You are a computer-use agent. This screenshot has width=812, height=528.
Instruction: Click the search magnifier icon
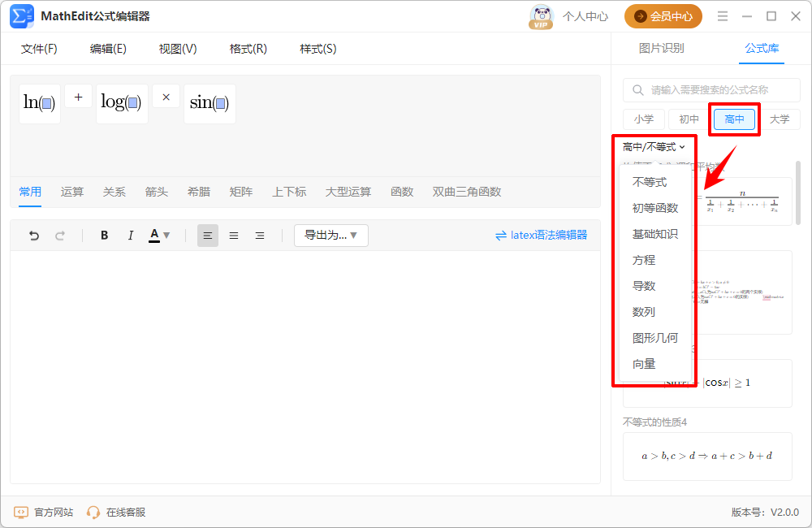click(x=638, y=90)
